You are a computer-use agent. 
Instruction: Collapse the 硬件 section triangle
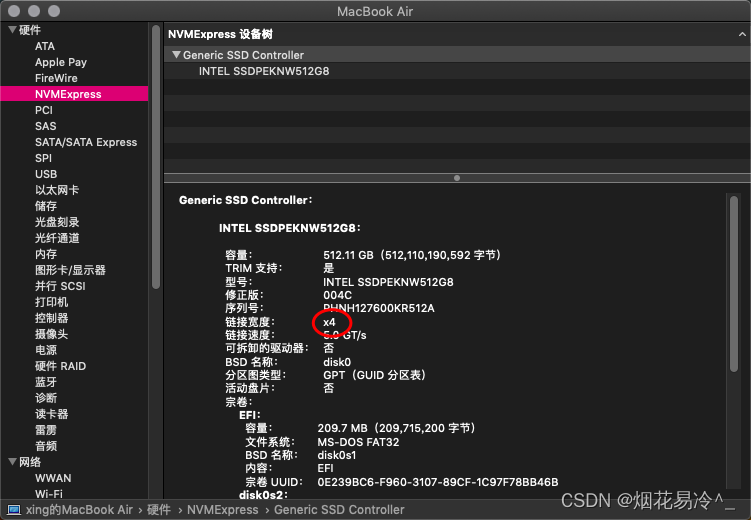coord(12,30)
